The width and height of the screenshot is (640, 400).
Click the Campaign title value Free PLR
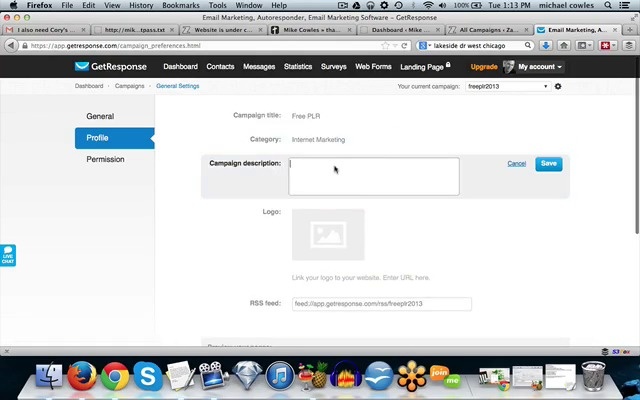coord(306,116)
